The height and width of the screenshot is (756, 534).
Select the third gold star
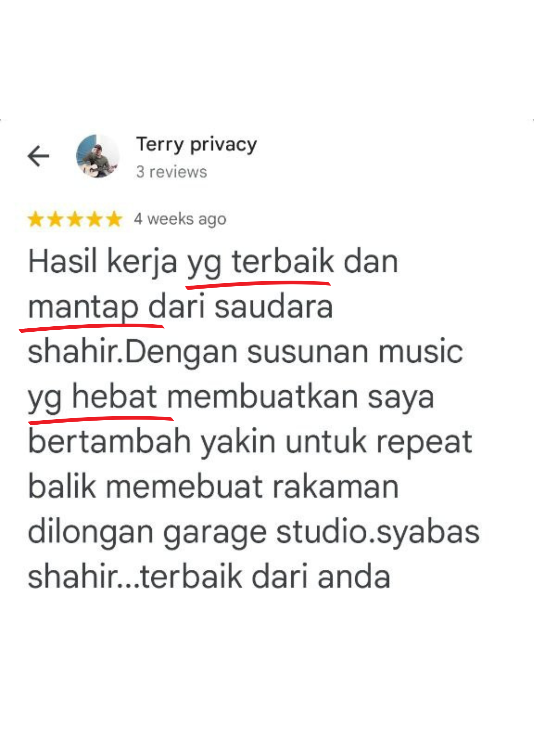pos(75,219)
